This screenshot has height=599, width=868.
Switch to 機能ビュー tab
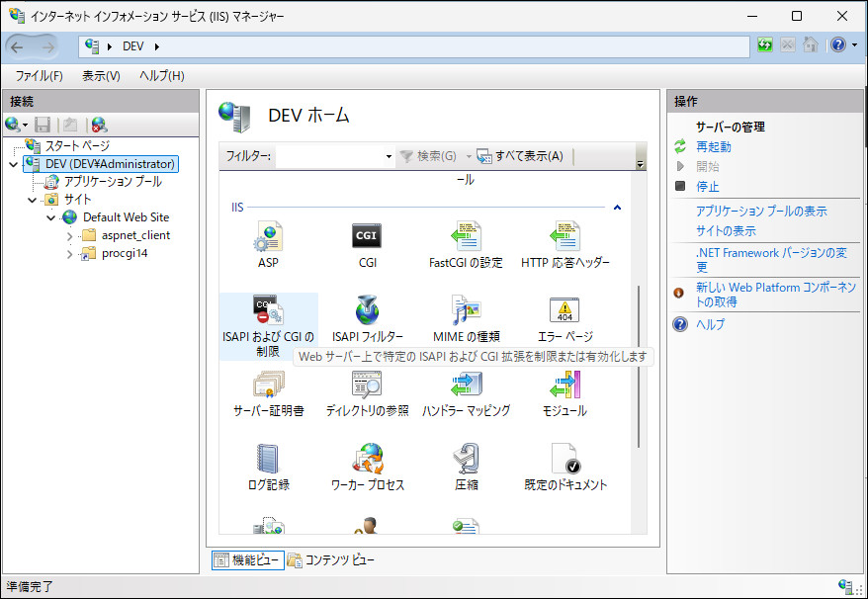pos(248,560)
